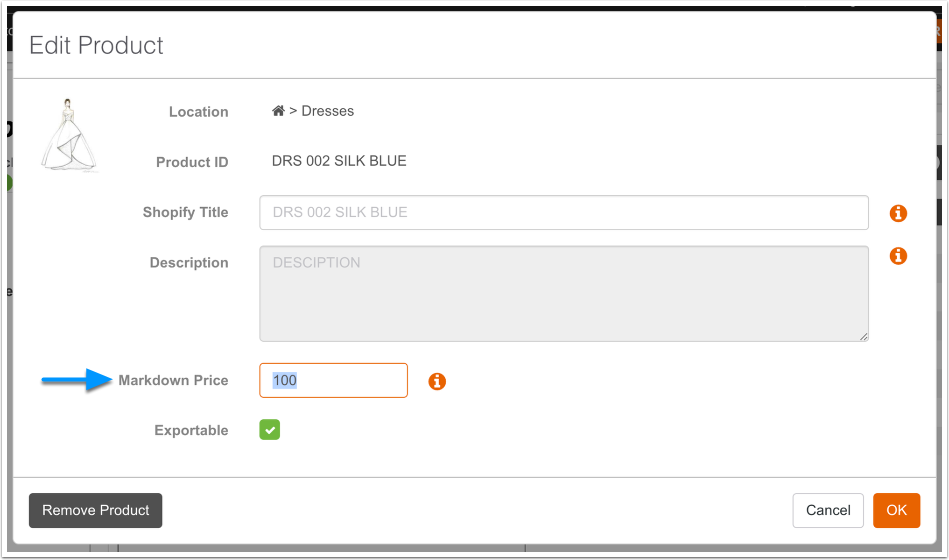949x560 pixels.
Task: Uncheck the Exportable checkbox
Action: coord(270,430)
